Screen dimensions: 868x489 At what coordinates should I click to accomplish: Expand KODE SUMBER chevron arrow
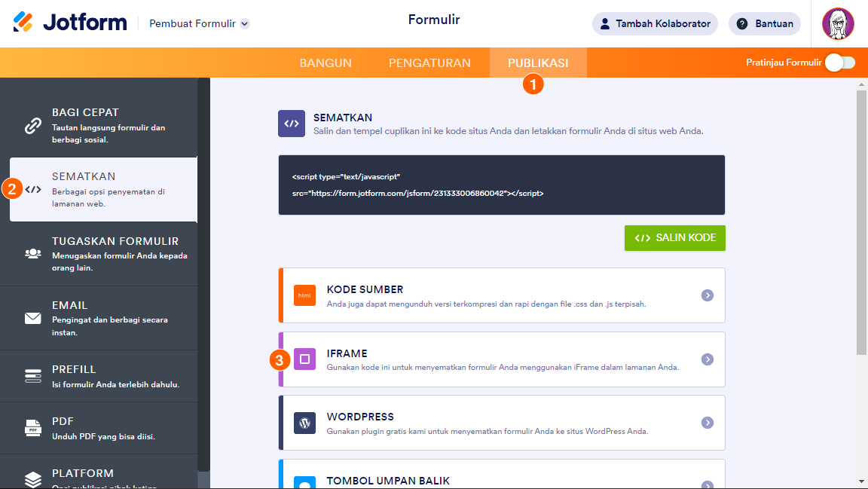pyautogui.click(x=707, y=295)
